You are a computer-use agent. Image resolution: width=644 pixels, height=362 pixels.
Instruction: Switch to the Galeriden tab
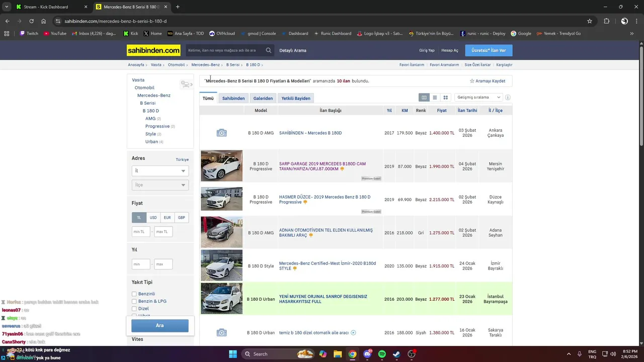263,98
